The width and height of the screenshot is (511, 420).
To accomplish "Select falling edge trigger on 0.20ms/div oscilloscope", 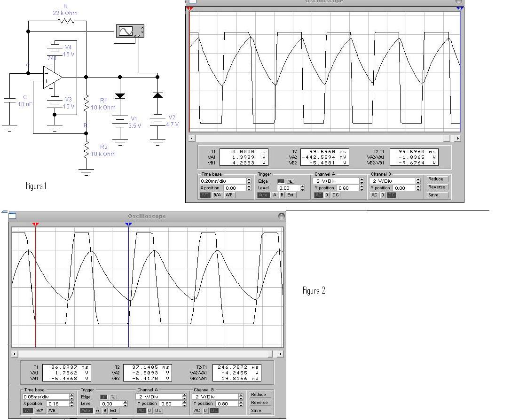I will 290,181.
